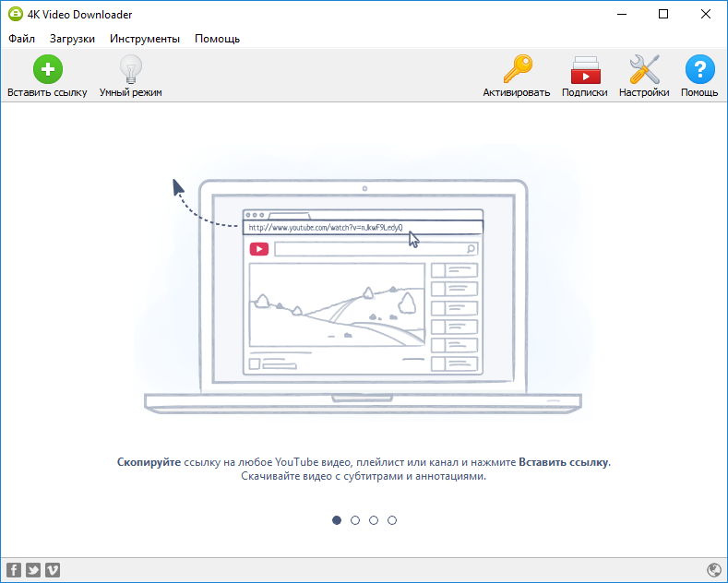Click the globe icon in status bar
728x583 pixels.
coord(714,570)
